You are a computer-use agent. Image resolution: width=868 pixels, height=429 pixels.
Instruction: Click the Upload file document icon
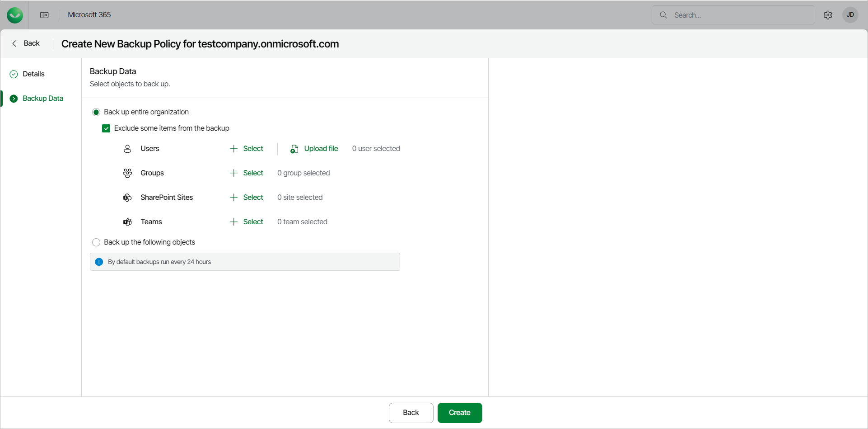point(294,149)
